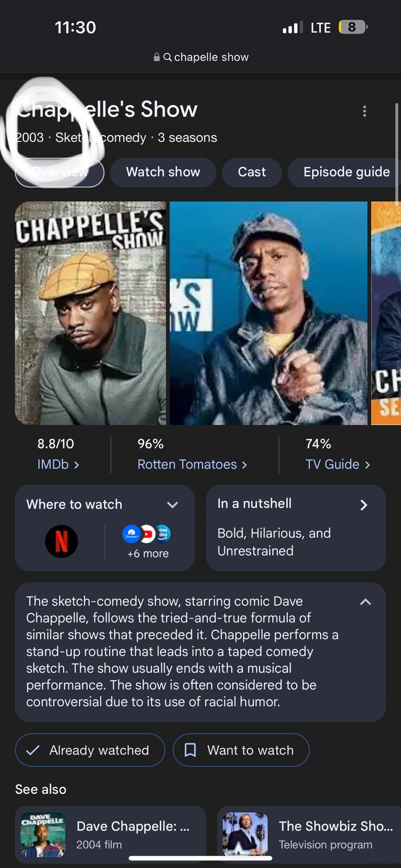Toggle Want to watch for this show
Screen dimensions: 401x868
point(241,750)
